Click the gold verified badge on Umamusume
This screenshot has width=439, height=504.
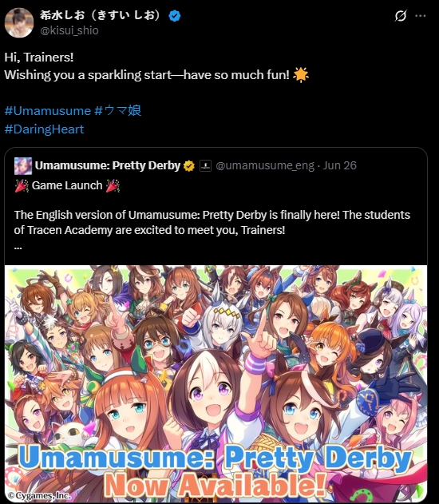[189, 166]
